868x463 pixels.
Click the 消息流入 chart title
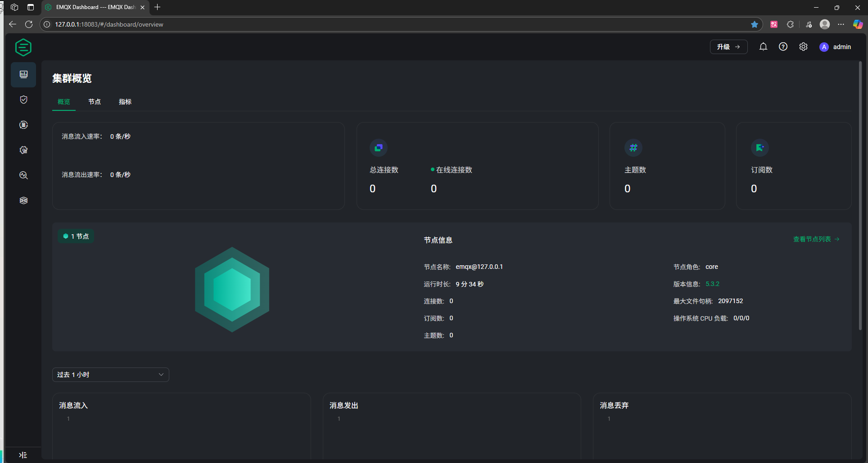tap(73, 405)
